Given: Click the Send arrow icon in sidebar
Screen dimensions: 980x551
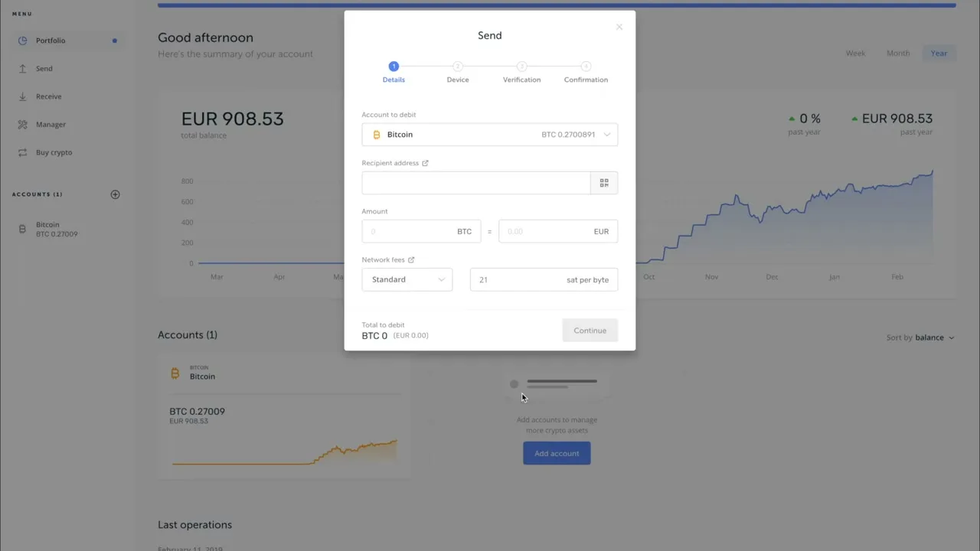Looking at the screenshot, I should click(x=23, y=69).
